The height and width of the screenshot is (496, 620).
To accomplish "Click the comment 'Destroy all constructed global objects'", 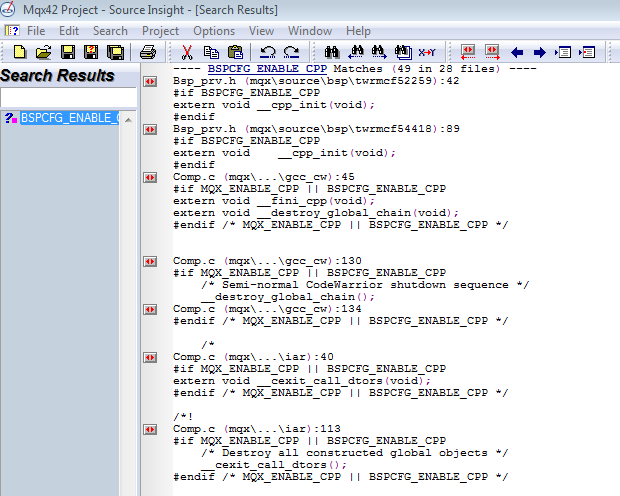I will pos(355,453).
